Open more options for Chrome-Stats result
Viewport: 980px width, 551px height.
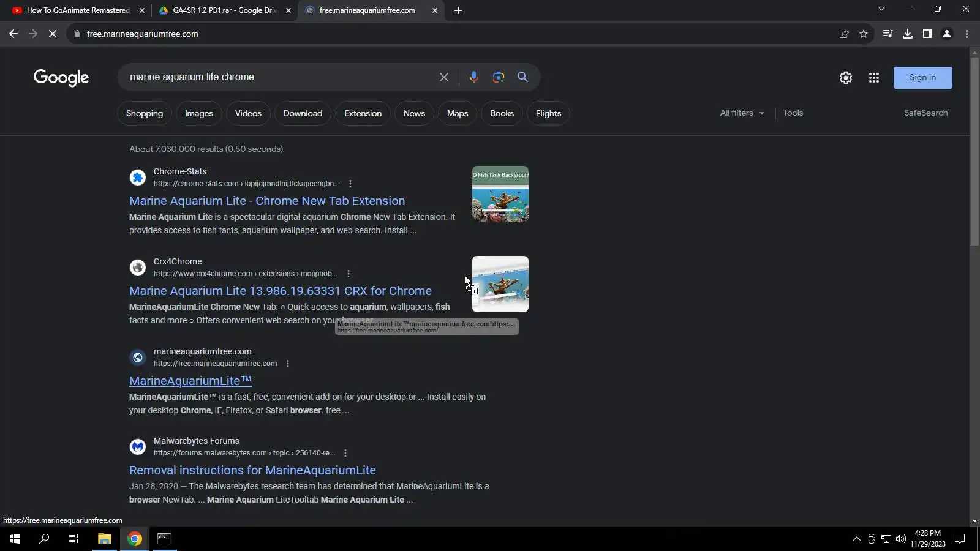(x=350, y=184)
